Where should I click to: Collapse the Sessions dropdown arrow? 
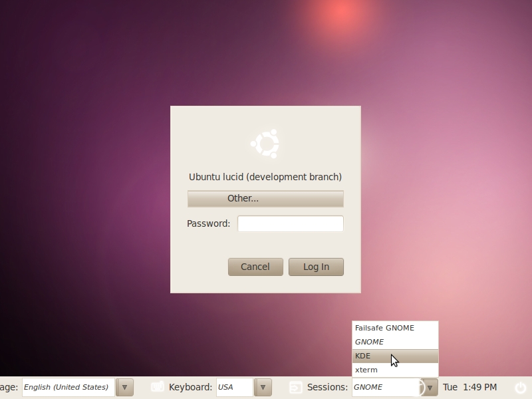tap(430, 387)
